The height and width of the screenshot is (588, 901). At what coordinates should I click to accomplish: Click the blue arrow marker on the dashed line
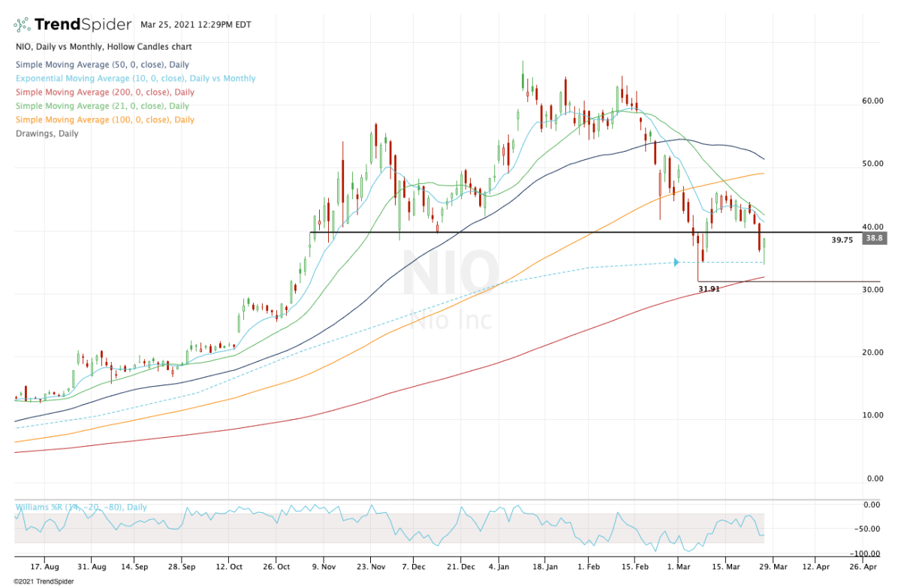click(677, 262)
